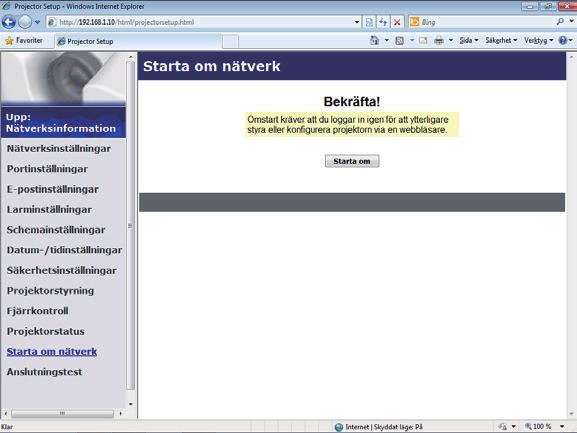
Task: Open the Anslutningstest link
Action: click(44, 372)
